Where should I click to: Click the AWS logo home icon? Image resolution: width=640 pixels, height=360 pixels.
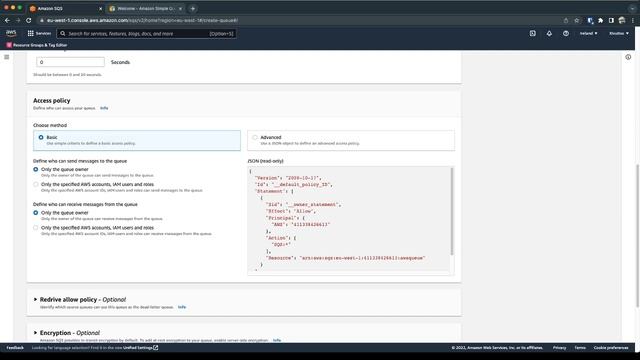[x=11, y=33]
